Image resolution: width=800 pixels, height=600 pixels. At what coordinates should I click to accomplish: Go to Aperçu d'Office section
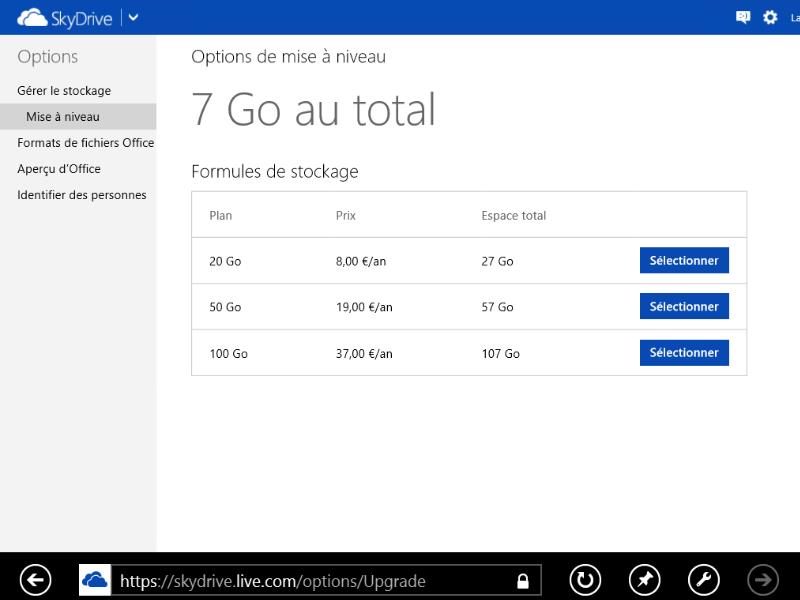coord(59,169)
